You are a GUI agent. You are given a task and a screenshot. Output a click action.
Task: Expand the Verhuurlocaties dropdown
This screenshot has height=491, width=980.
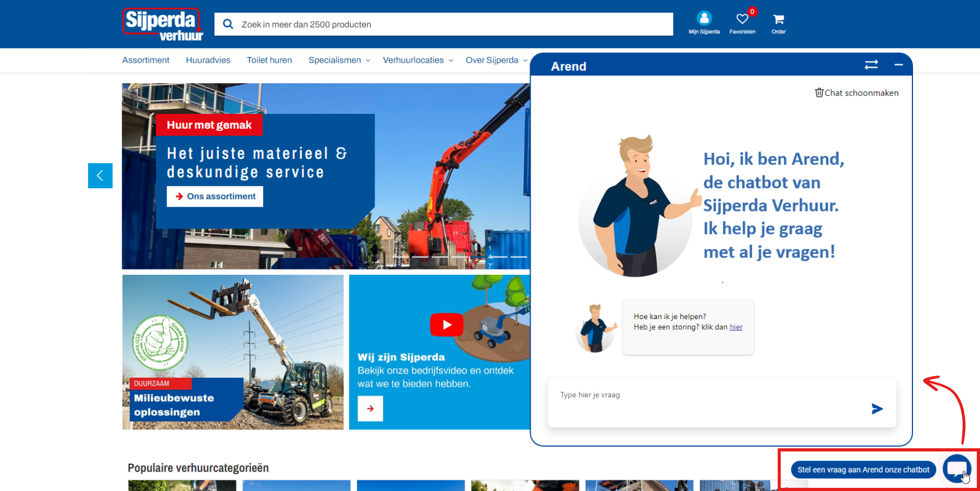[418, 60]
